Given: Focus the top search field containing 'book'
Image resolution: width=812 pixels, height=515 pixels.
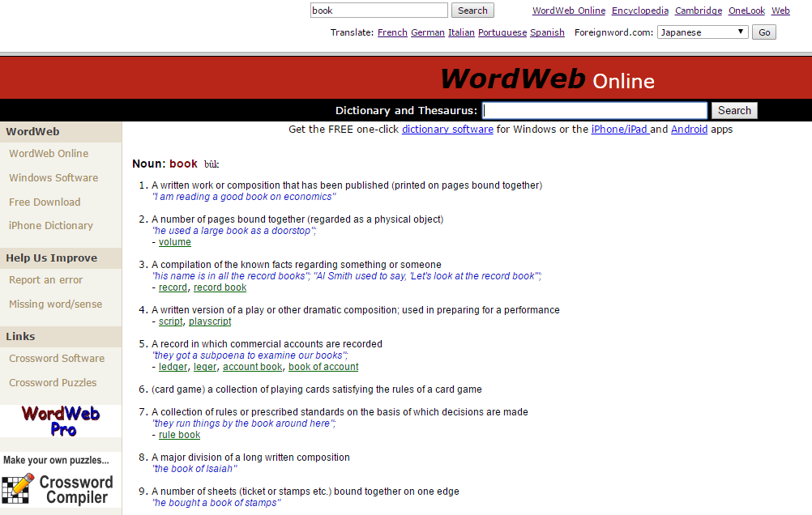Looking at the screenshot, I should (x=379, y=11).
